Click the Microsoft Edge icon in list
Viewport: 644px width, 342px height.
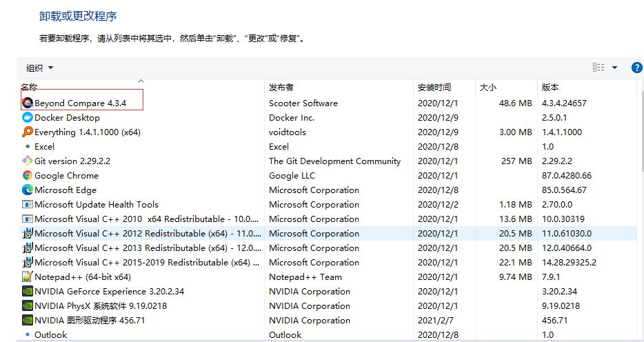[x=28, y=190]
